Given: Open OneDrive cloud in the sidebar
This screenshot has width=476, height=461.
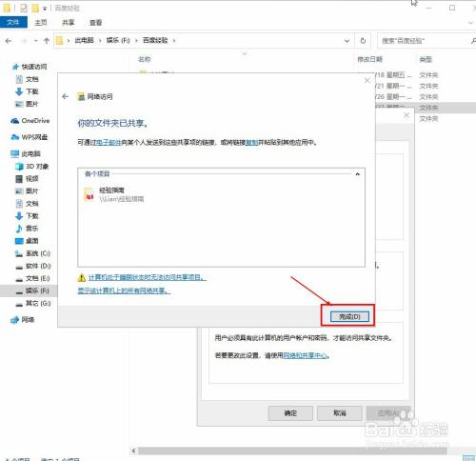Looking at the screenshot, I should [30, 121].
